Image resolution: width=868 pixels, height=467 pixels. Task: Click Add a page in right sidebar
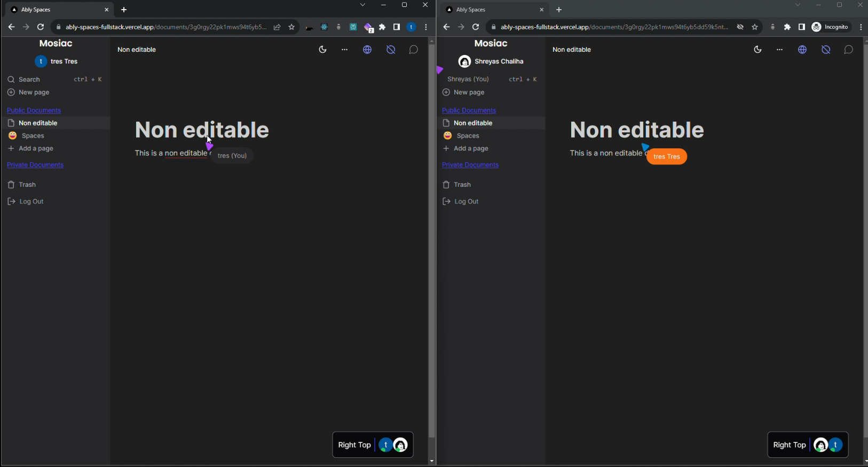coord(470,148)
